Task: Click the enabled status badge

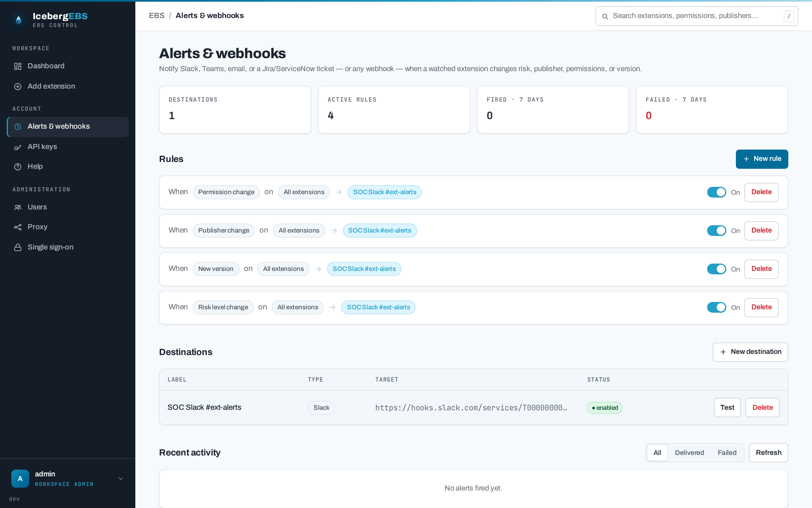Action: click(605, 408)
